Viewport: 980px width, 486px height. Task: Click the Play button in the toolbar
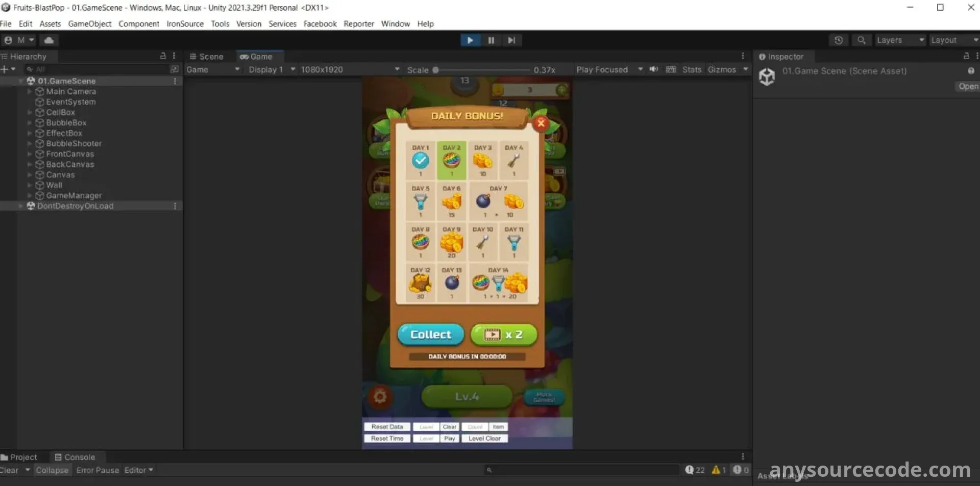pos(470,40)
